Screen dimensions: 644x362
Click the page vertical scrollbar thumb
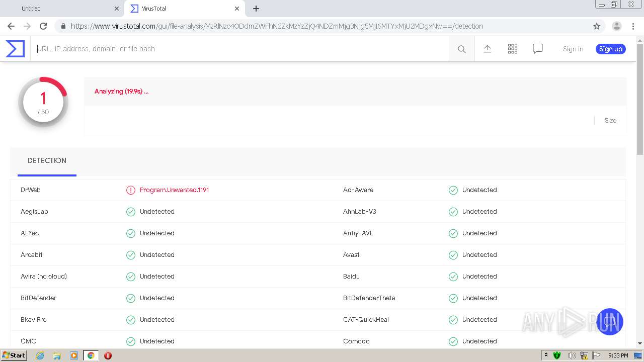click(x=640, y=99)
